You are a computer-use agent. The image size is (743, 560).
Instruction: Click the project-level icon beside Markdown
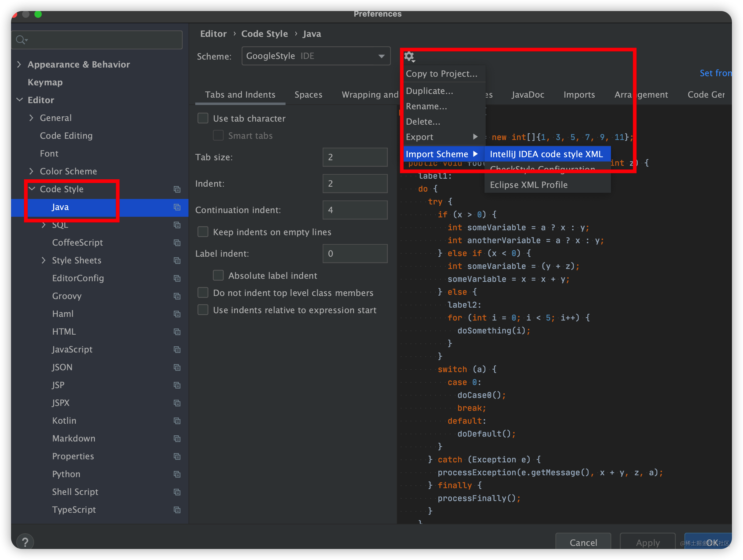(x=177, y=439)
